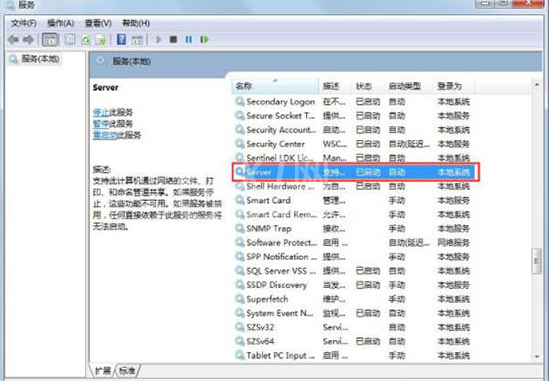Click the gear icon beside SNMP Trap

240,228
